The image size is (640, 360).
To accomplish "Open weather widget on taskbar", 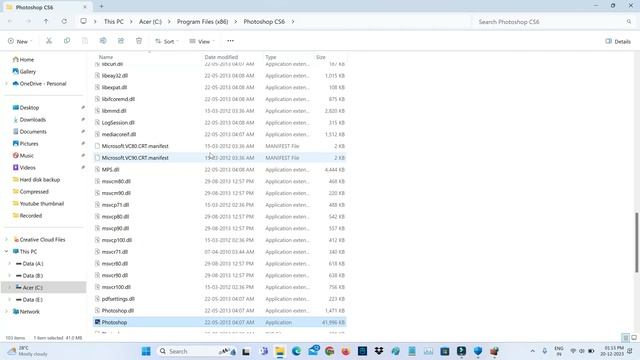I will [28, 351].
